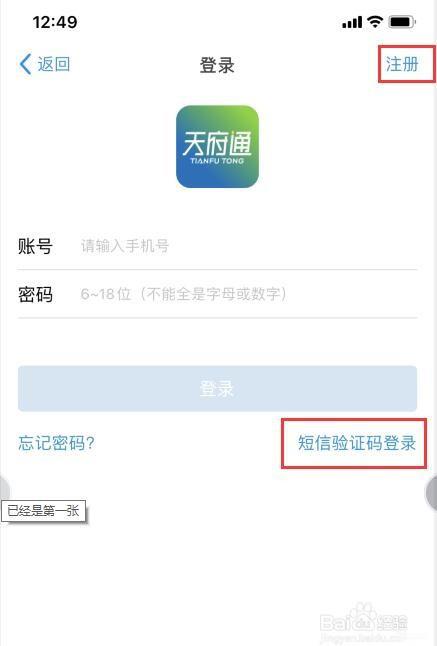437x646 pixels.
Task: Tap the 返回 text label
Action: pos(54,64)
